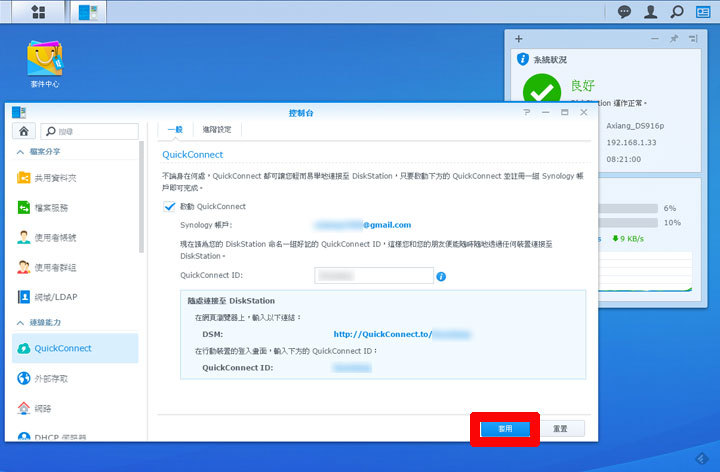The height and width of the screenshot is (472, 720).
Task: Click the 10% usage bar in widget
Action: click(x=628, y=223)
